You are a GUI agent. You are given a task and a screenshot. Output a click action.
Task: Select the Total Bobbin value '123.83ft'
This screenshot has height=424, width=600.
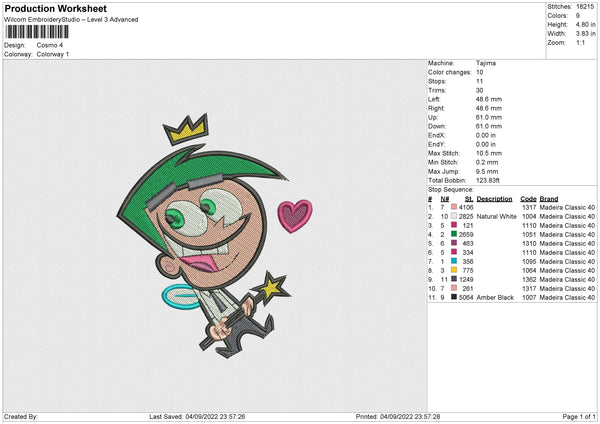click(x=488, y=180)
